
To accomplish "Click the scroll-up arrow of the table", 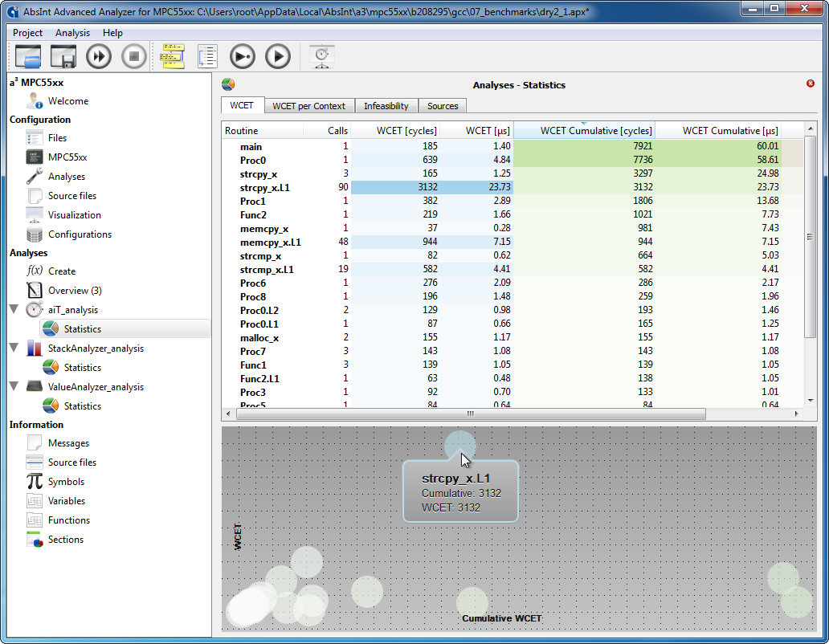I will (810, 129).
